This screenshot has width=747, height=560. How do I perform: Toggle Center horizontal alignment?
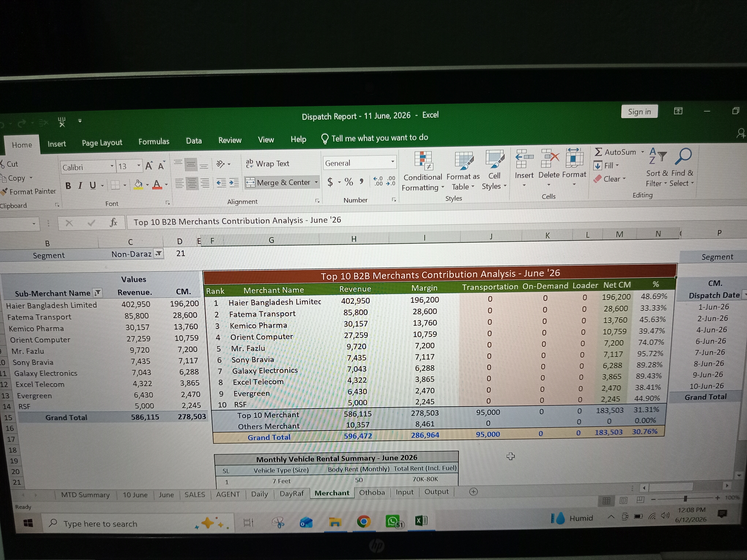click(192, 183)
